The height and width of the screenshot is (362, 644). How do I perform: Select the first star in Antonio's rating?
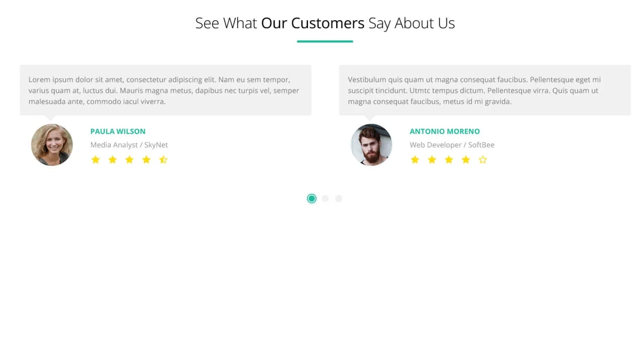click(x=415, y=159)
